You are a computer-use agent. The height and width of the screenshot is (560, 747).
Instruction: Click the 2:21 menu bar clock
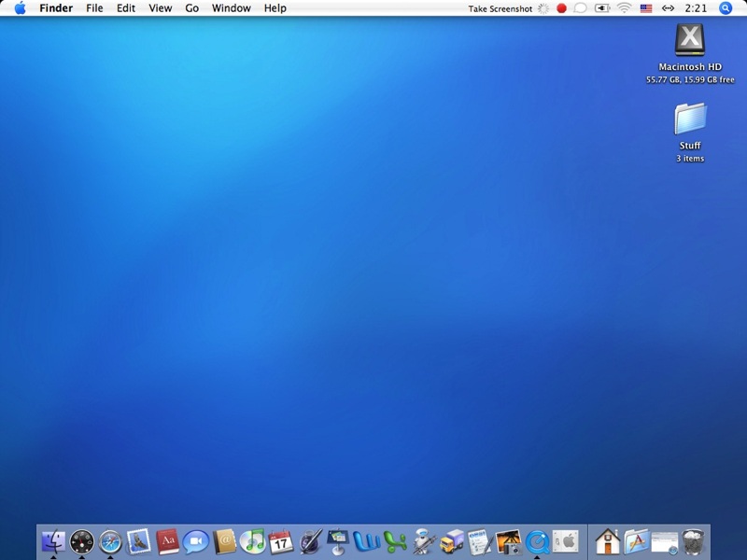point(696,8)
